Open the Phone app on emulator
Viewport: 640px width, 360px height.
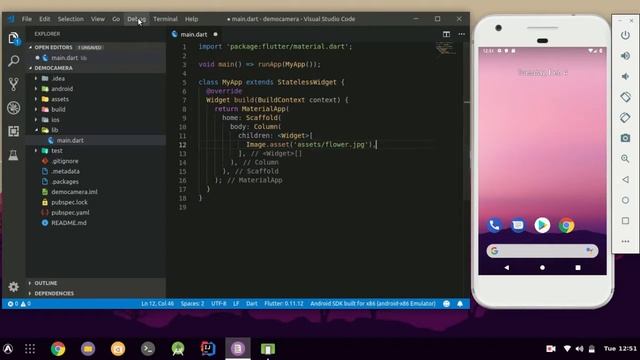click(494, 225)
